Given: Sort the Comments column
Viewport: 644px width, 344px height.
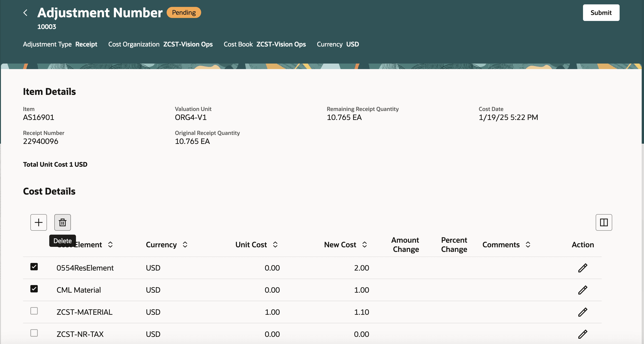Looking at the screenshot, I should point(528,245).
